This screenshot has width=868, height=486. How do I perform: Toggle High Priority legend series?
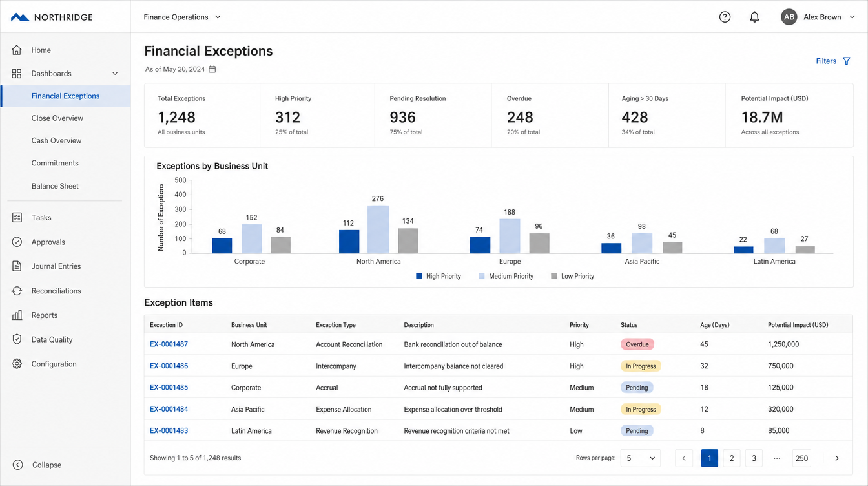[439, 276]
